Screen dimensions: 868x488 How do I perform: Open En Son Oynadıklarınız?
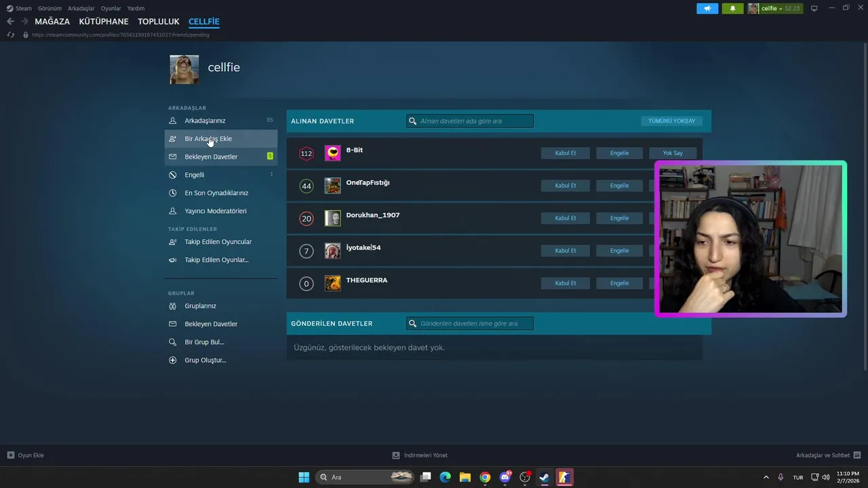tap(220, 193)
